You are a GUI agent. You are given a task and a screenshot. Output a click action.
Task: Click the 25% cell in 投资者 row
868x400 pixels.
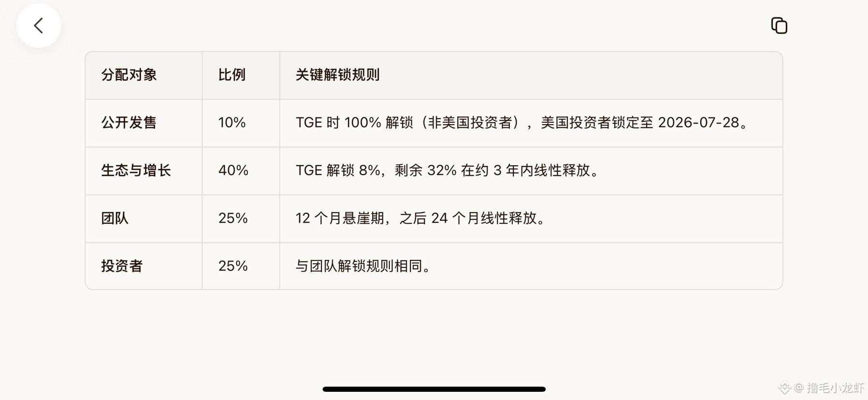[233, 266]
